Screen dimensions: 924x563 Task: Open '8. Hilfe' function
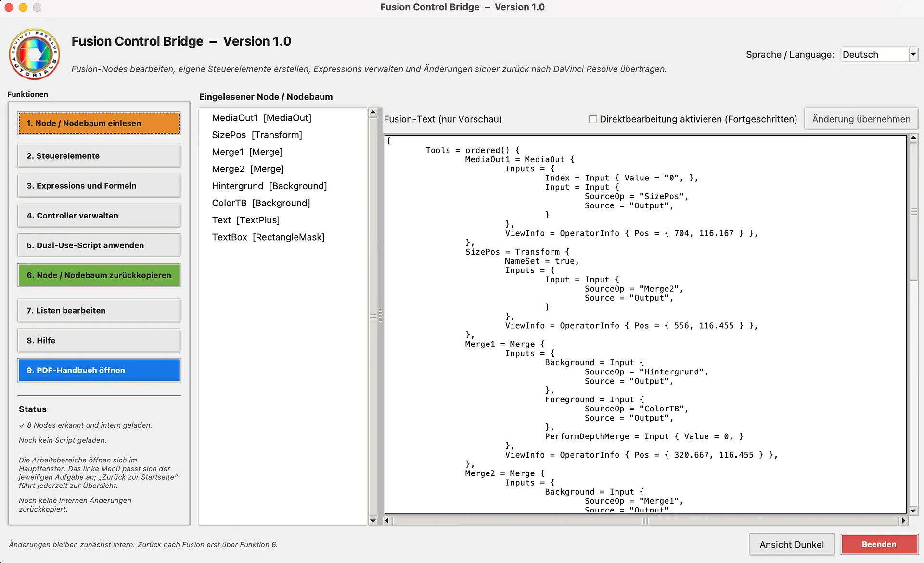pyautogui.click(x=99, y=341)
